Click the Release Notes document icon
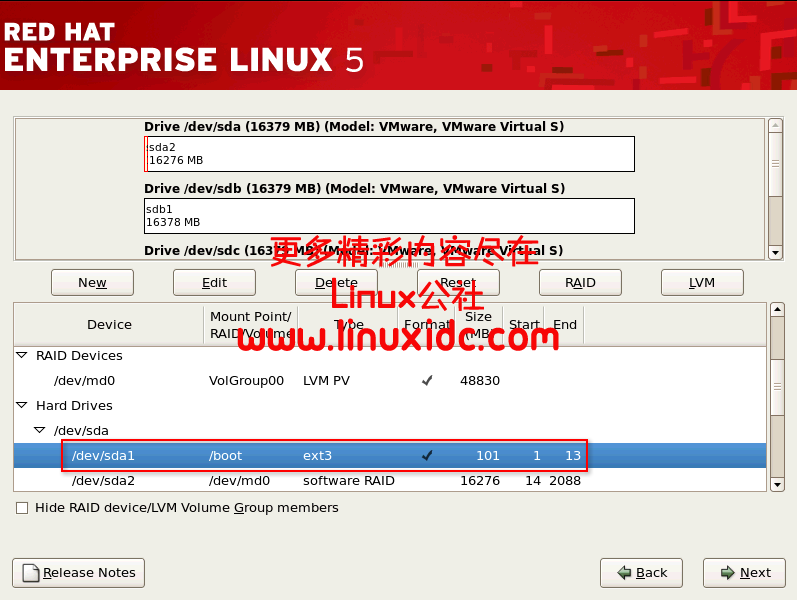Image resolution: width=797 pixels, height=600 pixels. coord(31,573)
